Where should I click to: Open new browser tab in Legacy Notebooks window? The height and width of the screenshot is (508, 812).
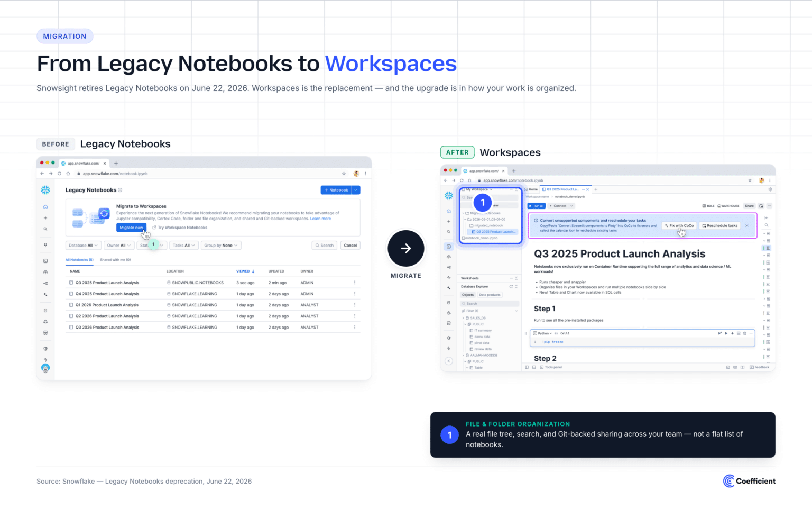116,164
